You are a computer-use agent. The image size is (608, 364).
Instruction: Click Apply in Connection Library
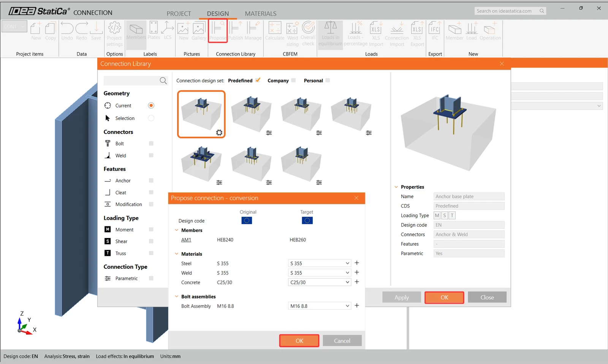pos(402,297)
